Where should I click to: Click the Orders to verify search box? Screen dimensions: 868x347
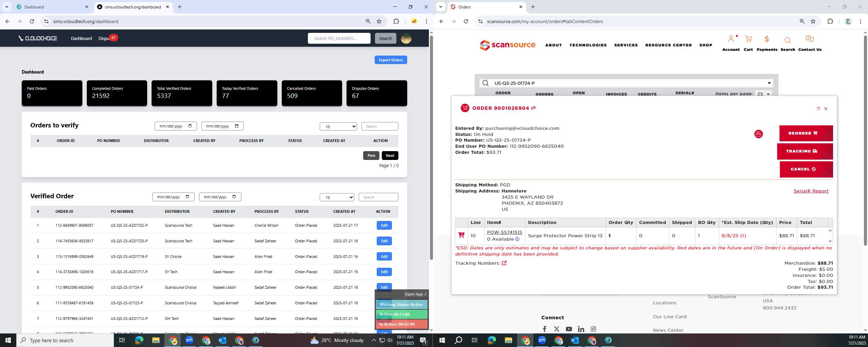tap(379, 126)
